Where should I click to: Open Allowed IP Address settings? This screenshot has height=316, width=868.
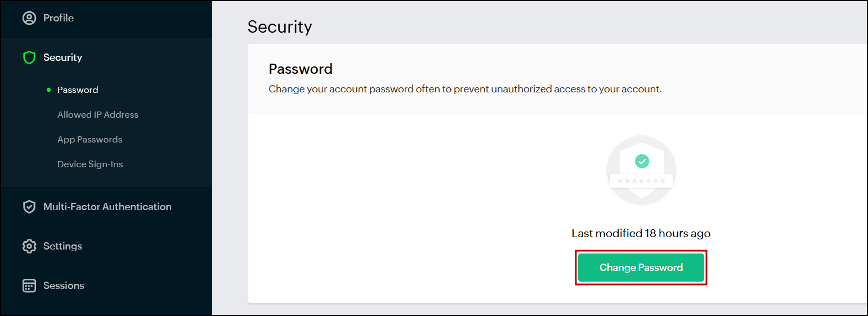pos(98,114)
